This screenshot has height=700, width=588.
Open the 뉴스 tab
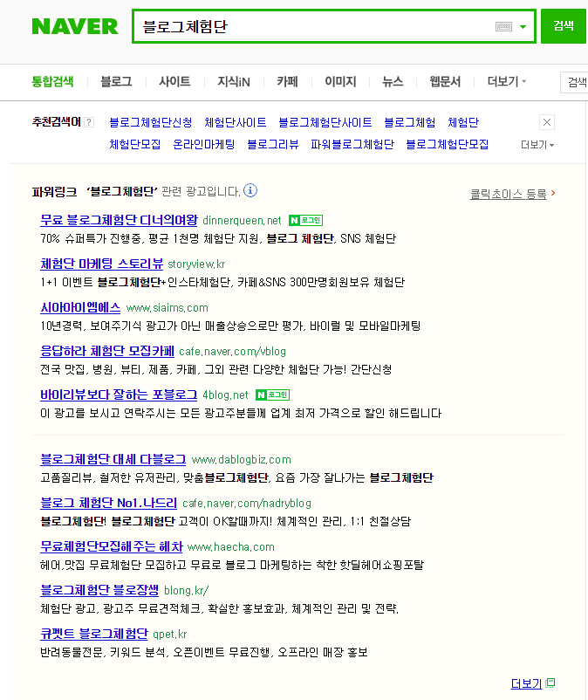pyautogui.click(x=393, y=82)
